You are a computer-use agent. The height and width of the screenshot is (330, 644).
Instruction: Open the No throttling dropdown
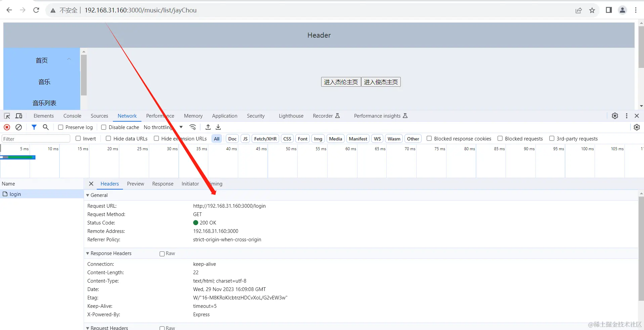click(163, 127)
